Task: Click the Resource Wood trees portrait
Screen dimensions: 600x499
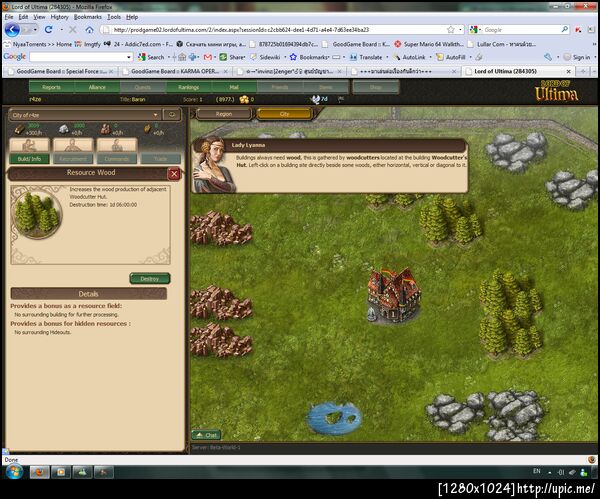Action: pyautogui.click(x=37, y=214)
